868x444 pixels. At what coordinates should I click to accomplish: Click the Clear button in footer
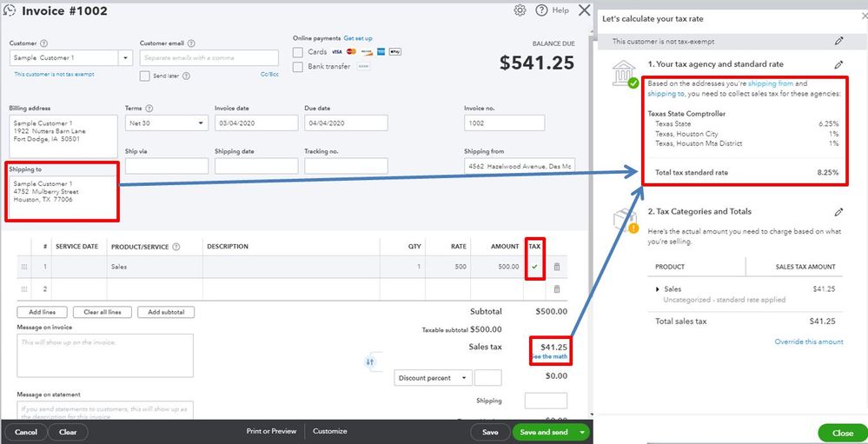[68, 433]
